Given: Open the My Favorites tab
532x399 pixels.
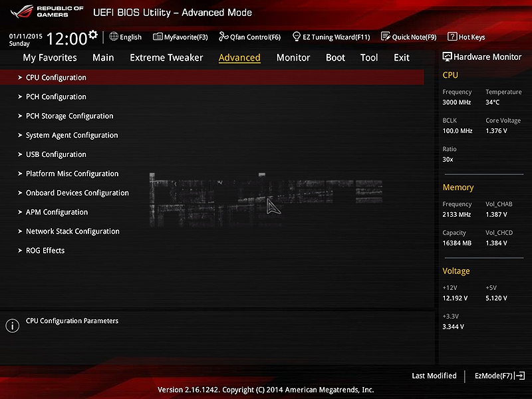Looking at the screenshot, I should (x=50, y=58).
